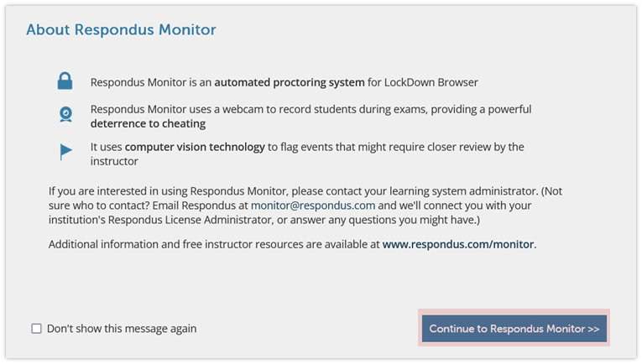
Task: Click the bold "automated proctoring system" text
Action: [x=290, y=82]
